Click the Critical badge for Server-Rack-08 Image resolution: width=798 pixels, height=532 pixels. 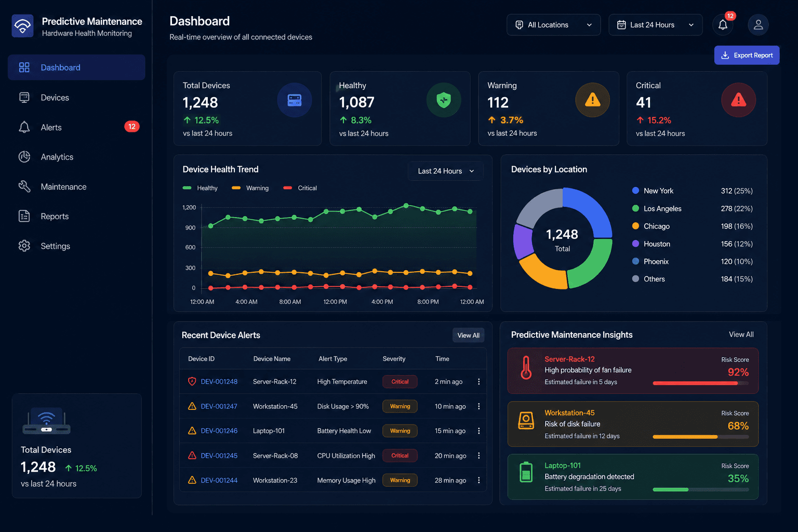400,456
